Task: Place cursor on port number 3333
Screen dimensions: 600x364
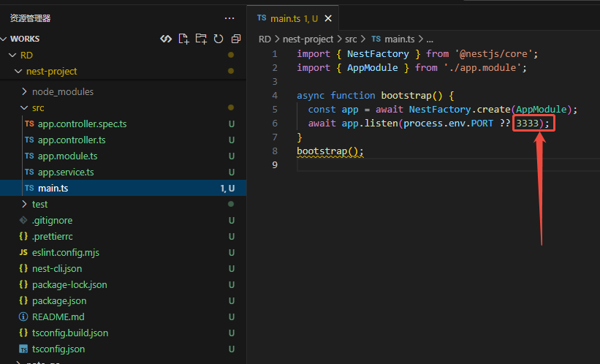Action: [526, 123]
